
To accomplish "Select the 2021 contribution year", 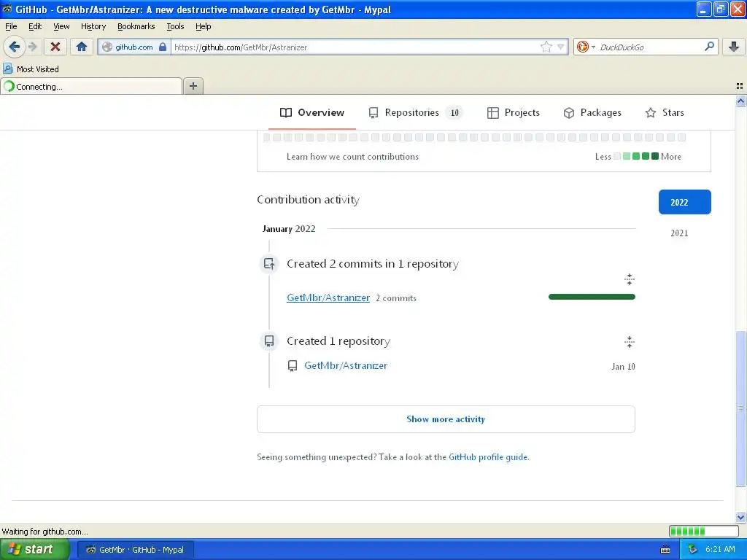I will (x=679, y=233).
